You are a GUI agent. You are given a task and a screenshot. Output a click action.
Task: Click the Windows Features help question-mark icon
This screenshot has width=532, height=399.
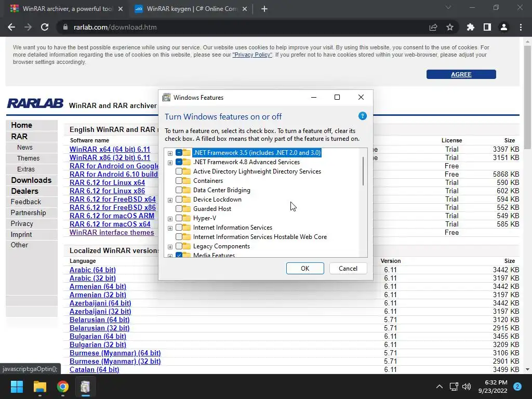pyautogui.click(x=362, y=116)
